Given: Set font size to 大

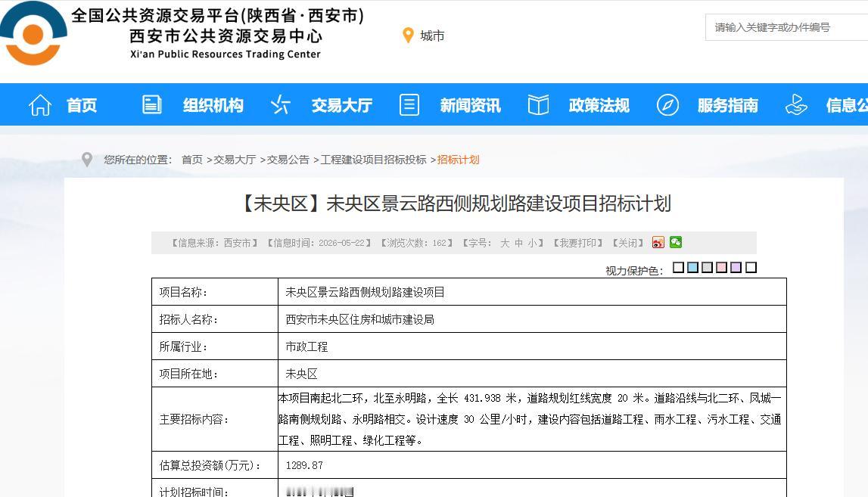Looking at the screenshot, I should click(x=505, y=243).
